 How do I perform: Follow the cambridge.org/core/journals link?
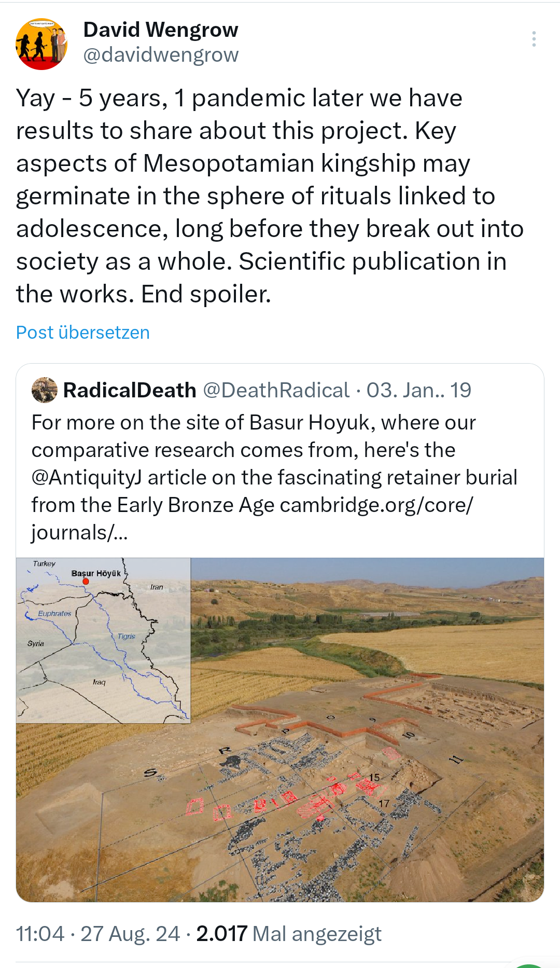click(x=376, y=505)
